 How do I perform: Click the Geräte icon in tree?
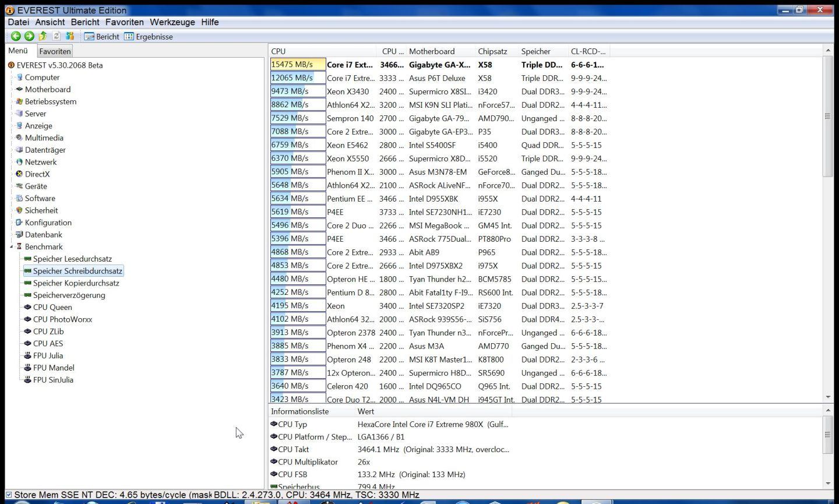click(x=19, y=186)
